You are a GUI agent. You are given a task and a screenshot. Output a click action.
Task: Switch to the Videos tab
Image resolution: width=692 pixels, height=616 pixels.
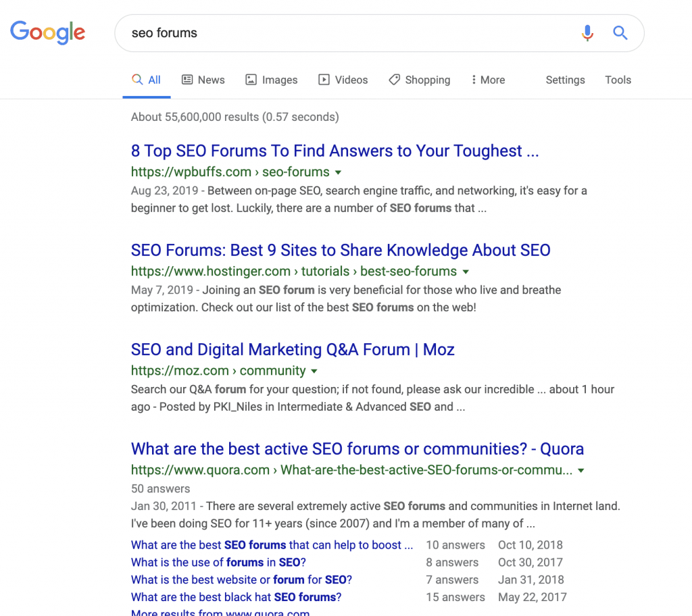pos(343,80)
